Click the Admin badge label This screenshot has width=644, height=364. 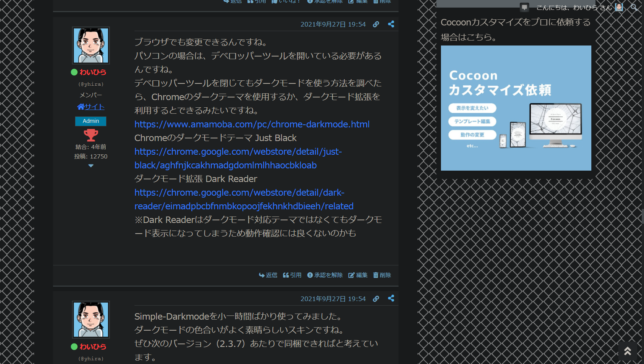[x=91, y=121]
